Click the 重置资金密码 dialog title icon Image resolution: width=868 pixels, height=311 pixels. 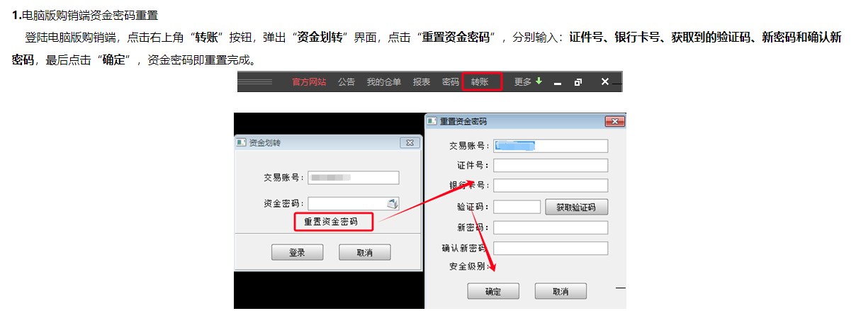tap(432, 121)
